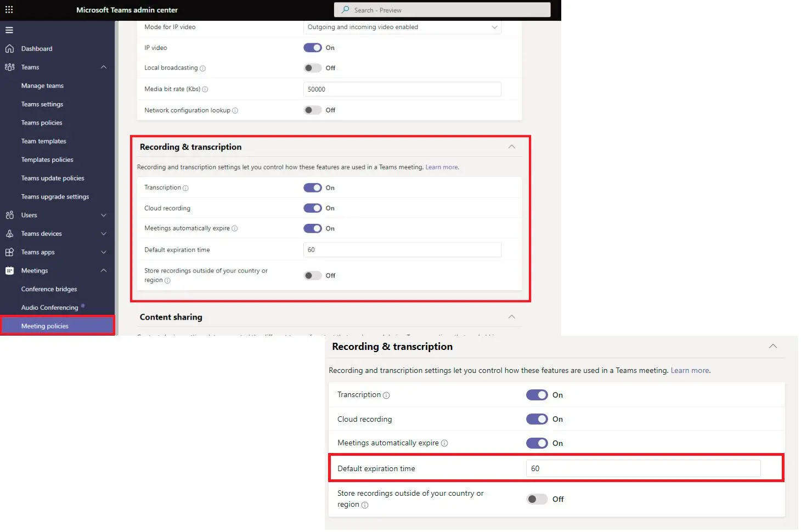
Task: Collapse the Content sharing section chevron
Action: (511, 317)
